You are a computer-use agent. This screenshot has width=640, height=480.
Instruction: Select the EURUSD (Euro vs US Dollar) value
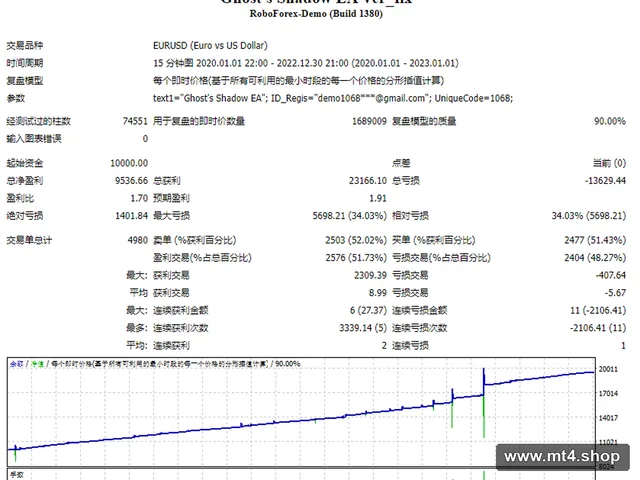coord(210,45)
